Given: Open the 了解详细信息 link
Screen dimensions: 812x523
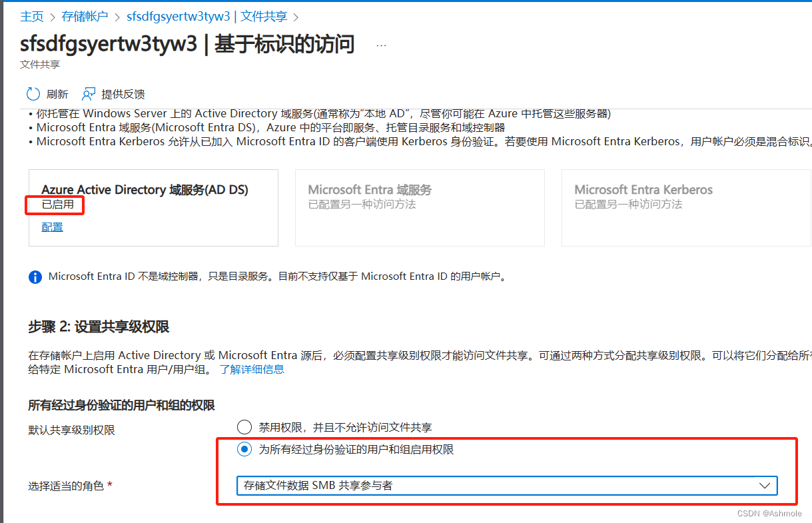Looking at the screenshot, I should 252,368.
